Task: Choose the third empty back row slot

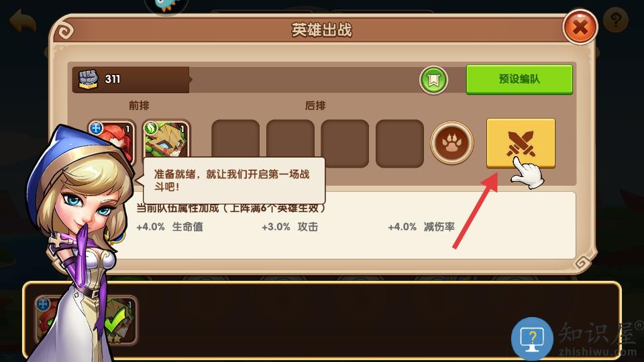Action: (x=345, y=143)
